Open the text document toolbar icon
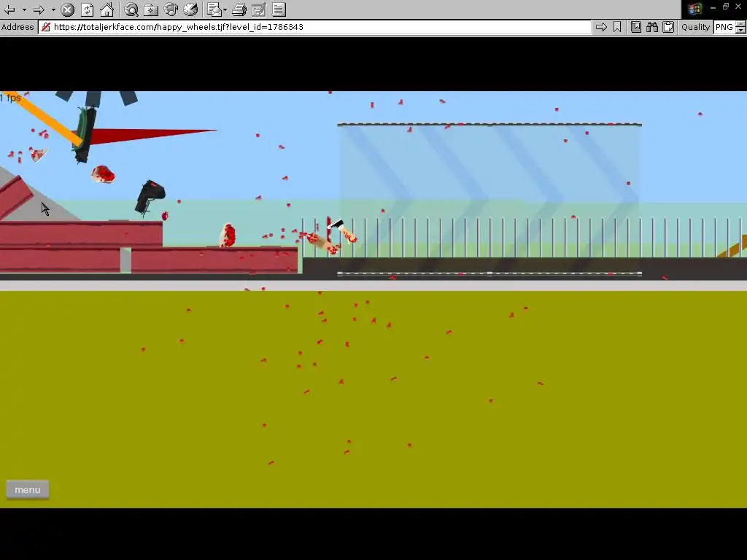The image size is (747, 560). click(x=279, y=9)
